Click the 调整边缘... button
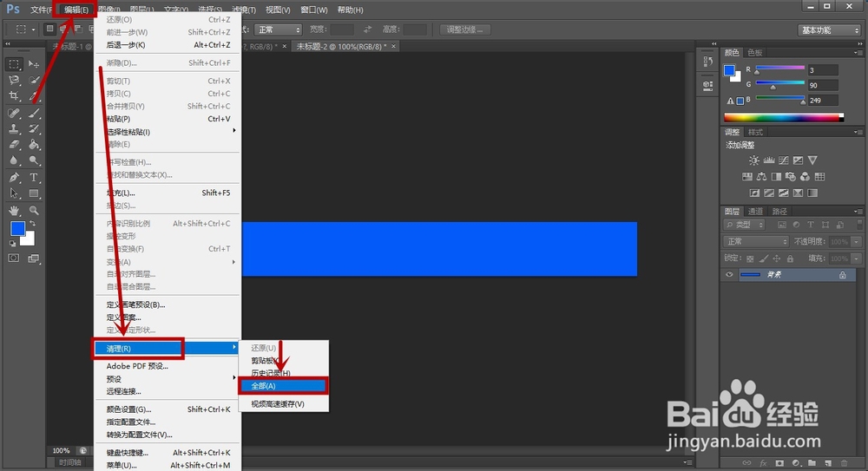The width and height of the screenshot is (868, 471). tap(465, 29)
